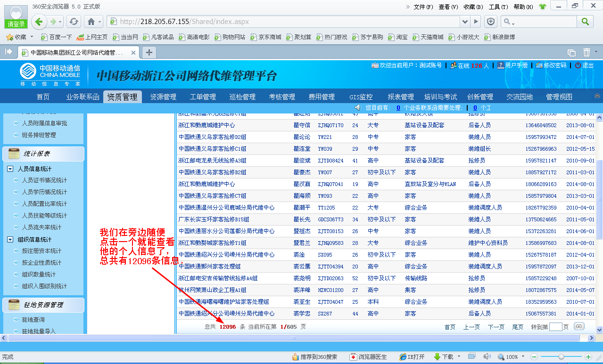Open the 京东商城 bookmark
The height and width of the screenshot is (364, 603).
(x=265, y=37)
